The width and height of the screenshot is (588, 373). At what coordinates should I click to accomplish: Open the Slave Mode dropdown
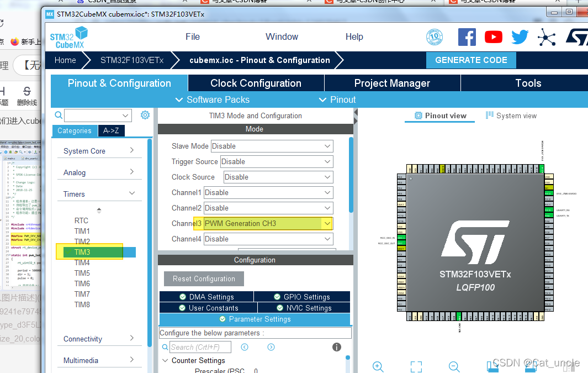pos(272,146)
